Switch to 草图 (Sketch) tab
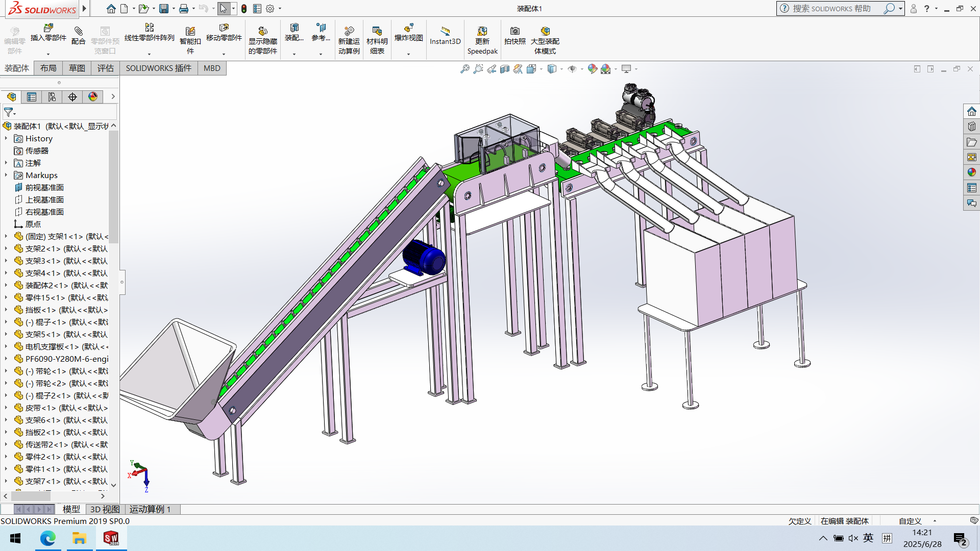 point(77,68)
